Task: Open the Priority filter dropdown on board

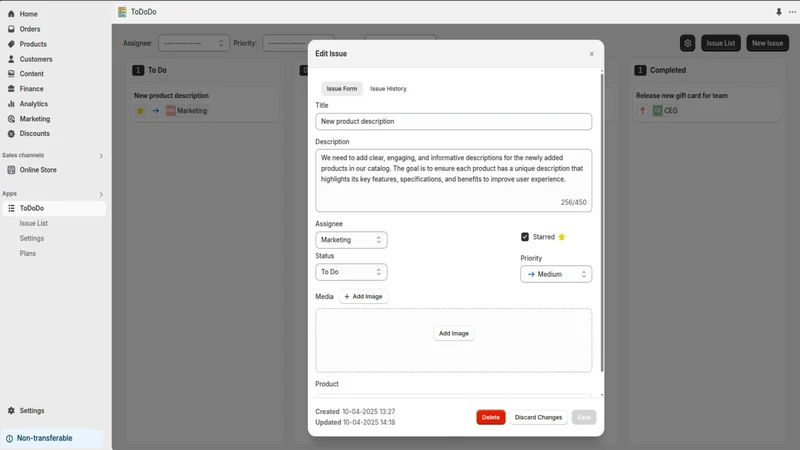Action: coord(298,43)
